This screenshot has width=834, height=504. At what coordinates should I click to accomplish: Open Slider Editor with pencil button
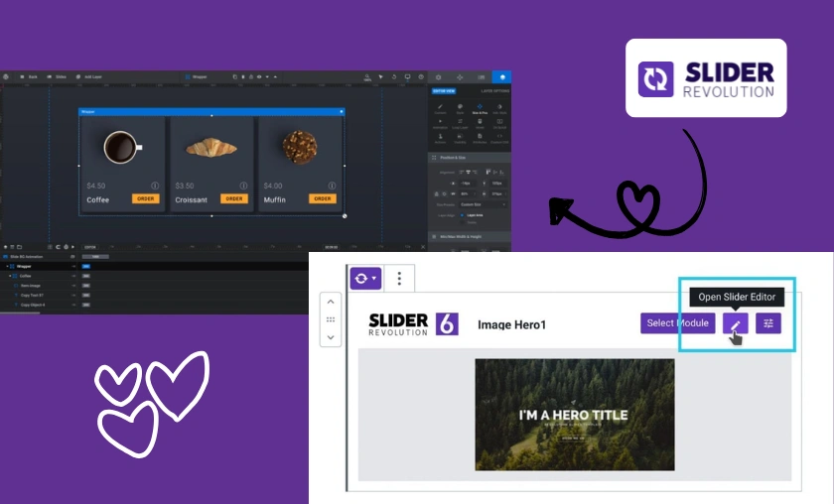pyautogui.click(x=736, y=323)
